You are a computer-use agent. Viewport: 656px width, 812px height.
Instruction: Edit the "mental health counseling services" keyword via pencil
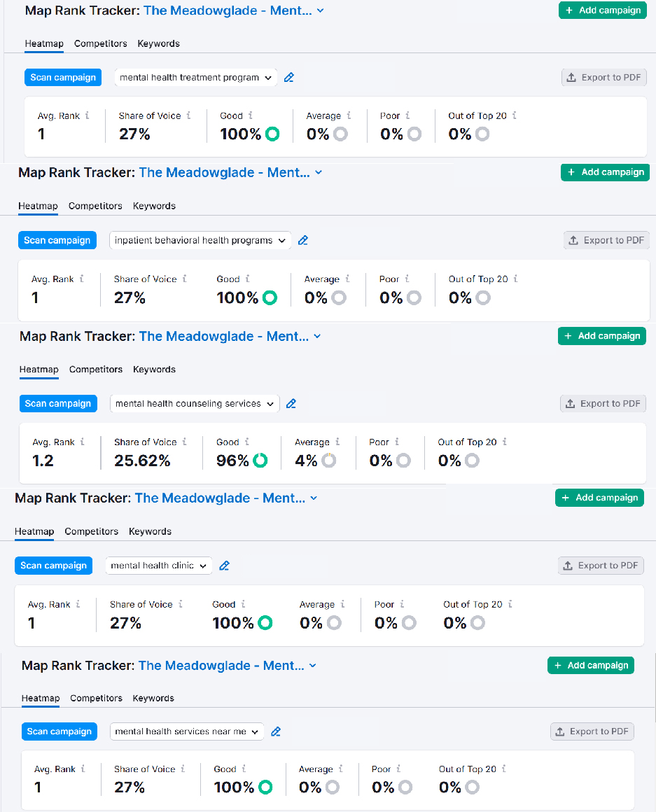coord(291,404)
